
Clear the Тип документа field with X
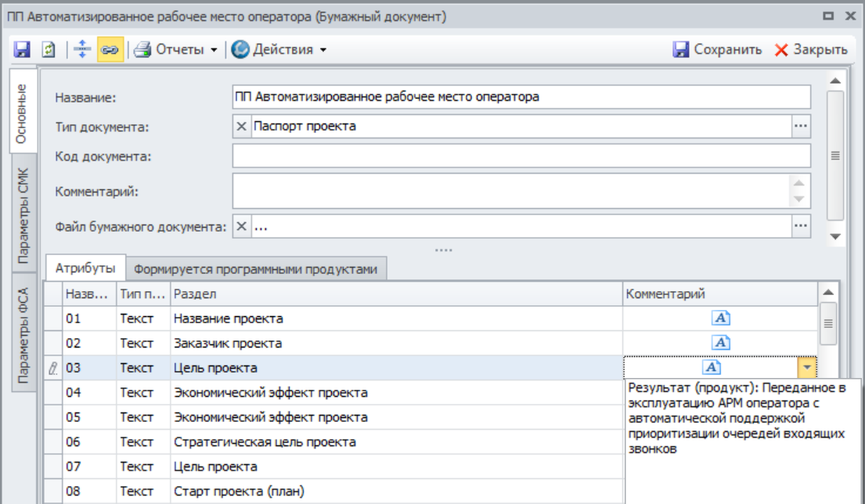tap(241, 126)
